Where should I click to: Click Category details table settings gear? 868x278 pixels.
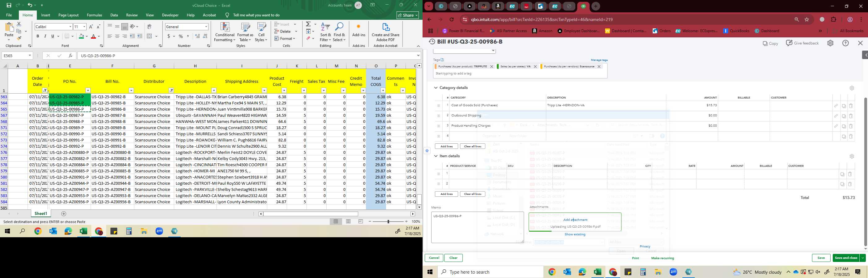click(852, 88)
